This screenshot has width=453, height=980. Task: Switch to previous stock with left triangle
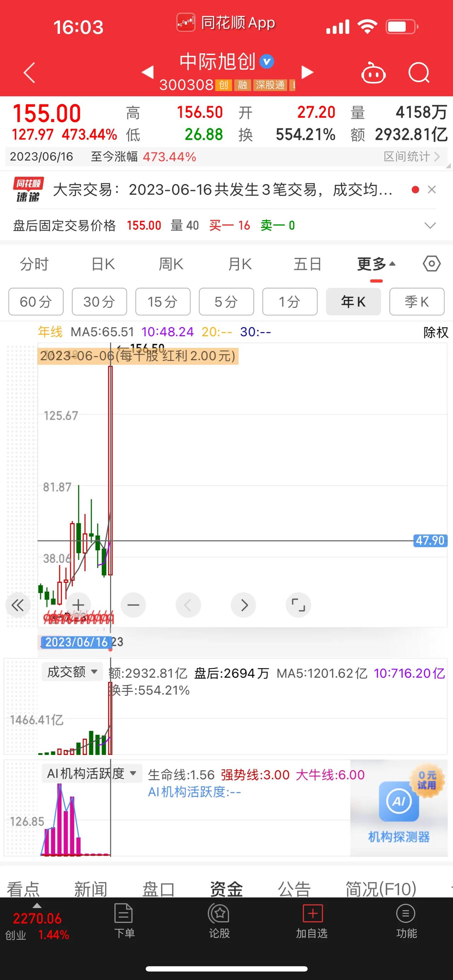[x=148, y=72]
